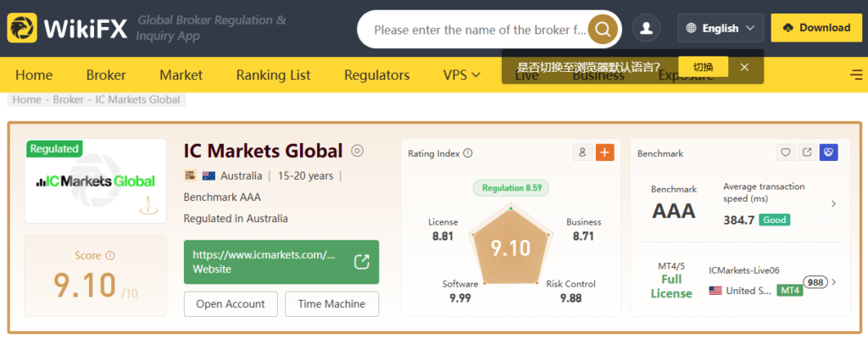Click the orange plus icon

[x=605, y=153]
